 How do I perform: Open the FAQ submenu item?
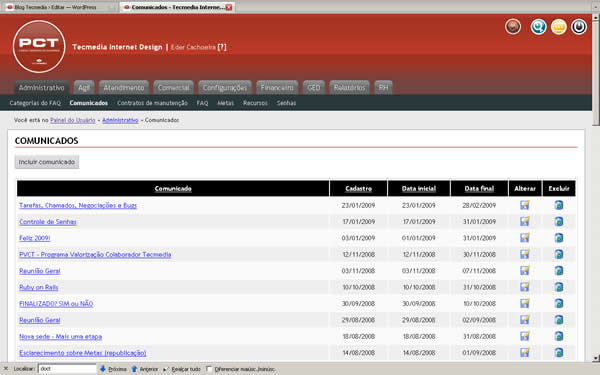pos(202,103)
